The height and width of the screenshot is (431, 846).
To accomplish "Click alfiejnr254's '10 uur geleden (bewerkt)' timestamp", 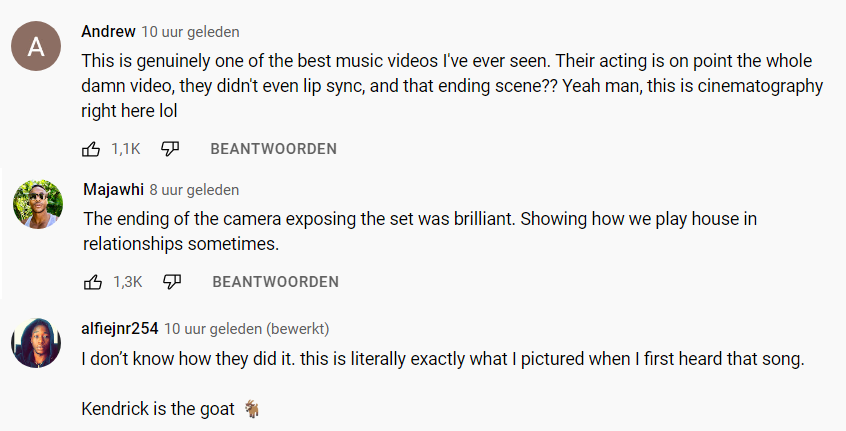I will (246, 328).
